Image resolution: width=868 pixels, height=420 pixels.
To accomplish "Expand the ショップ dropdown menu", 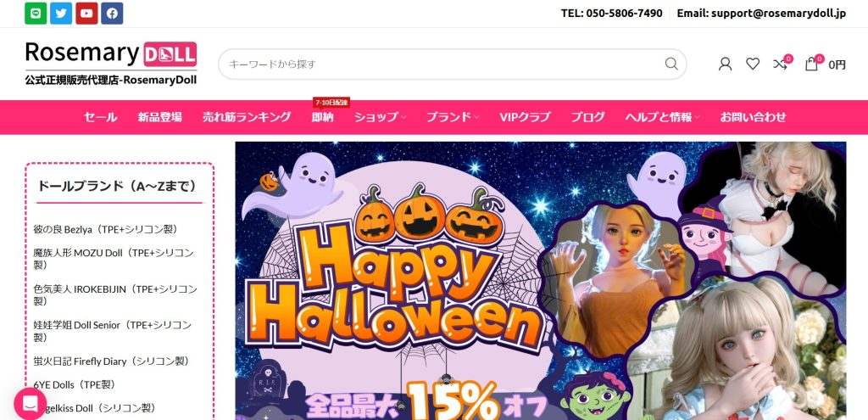I will pyautogui.click(x=380, y=117).
